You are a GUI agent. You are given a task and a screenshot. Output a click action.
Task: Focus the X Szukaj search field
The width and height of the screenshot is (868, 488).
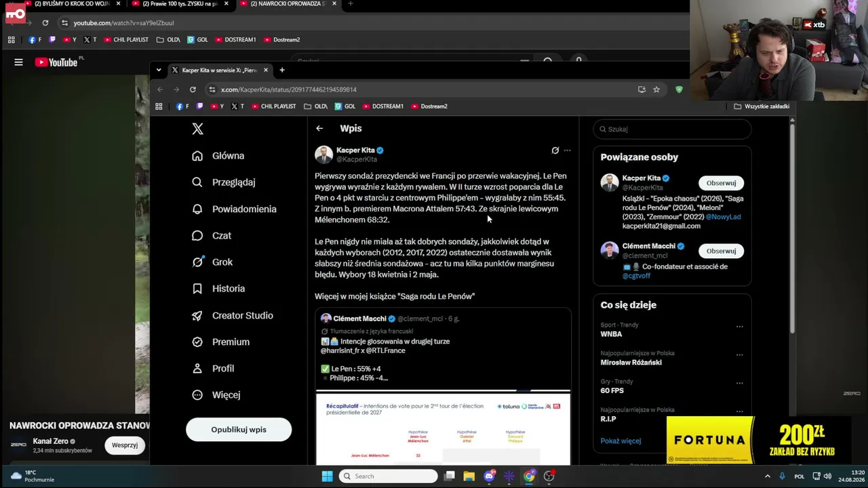click(x=672, y=129)
